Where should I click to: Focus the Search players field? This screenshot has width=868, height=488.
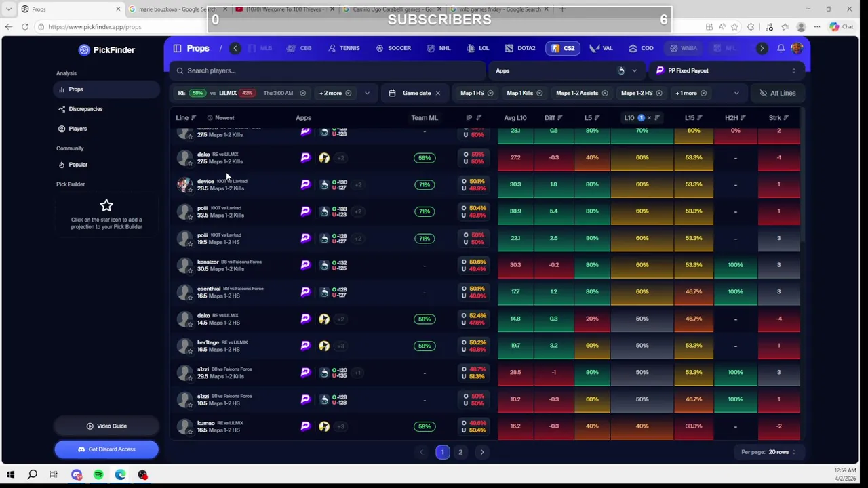pos(328,70)
